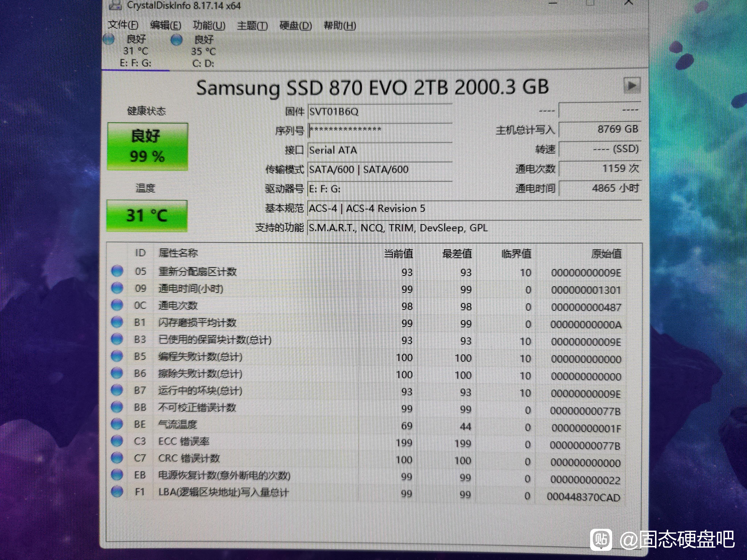
Task: Click the status icon for row 0C
Action: [117, 305]
